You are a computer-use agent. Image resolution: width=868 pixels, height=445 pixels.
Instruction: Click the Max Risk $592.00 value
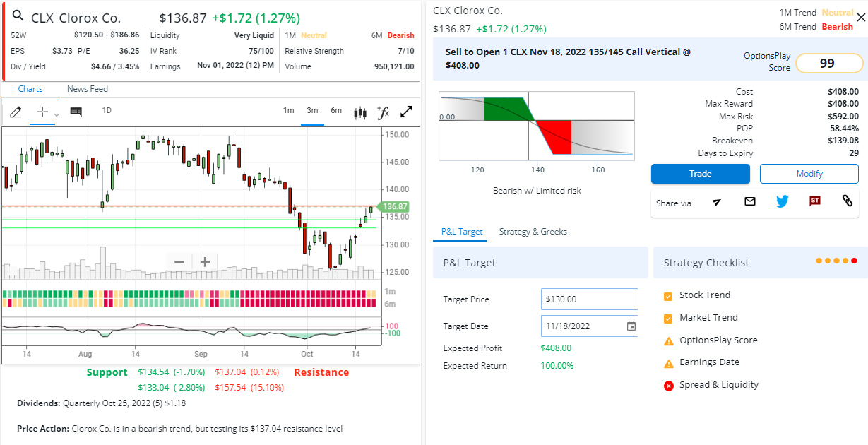[843, 117]
